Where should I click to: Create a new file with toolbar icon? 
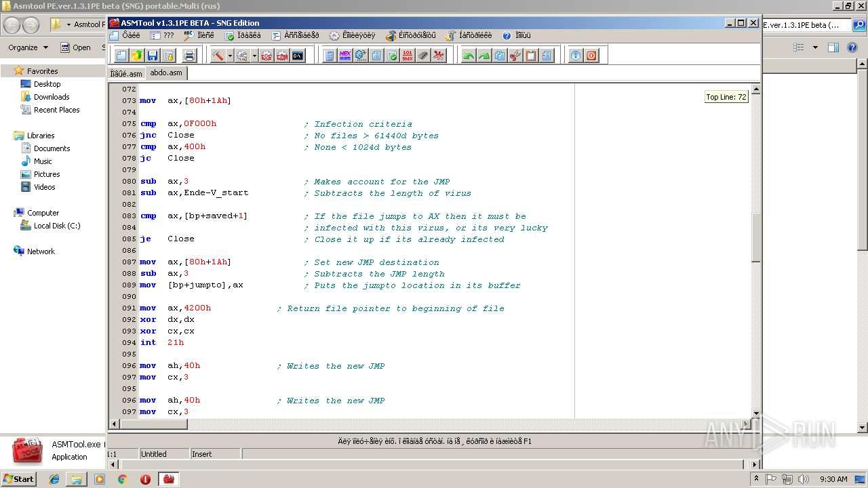[x=121, y=56]
